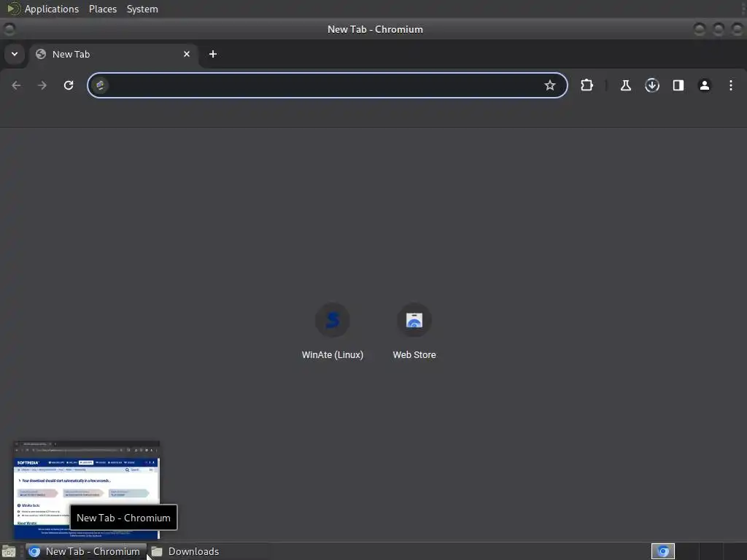Open Chrome Labs flask icon
The width and height of the screenshot is (747, 560).
coord(625,85)
